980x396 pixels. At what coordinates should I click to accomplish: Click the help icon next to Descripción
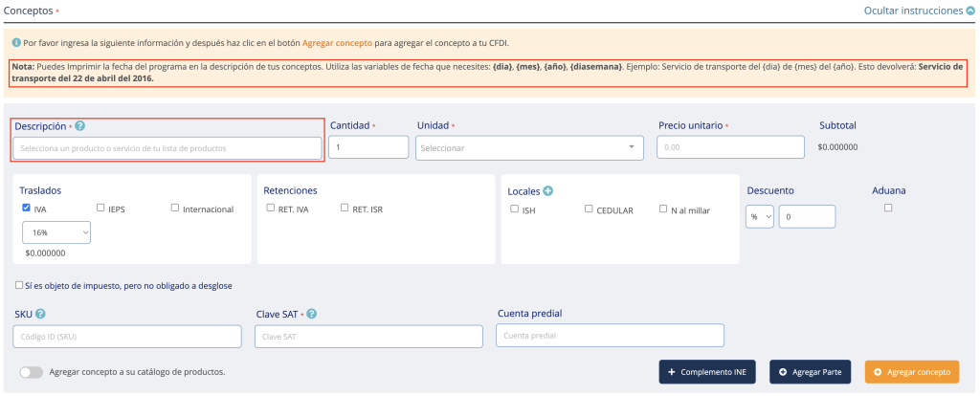tap(80, 126)
